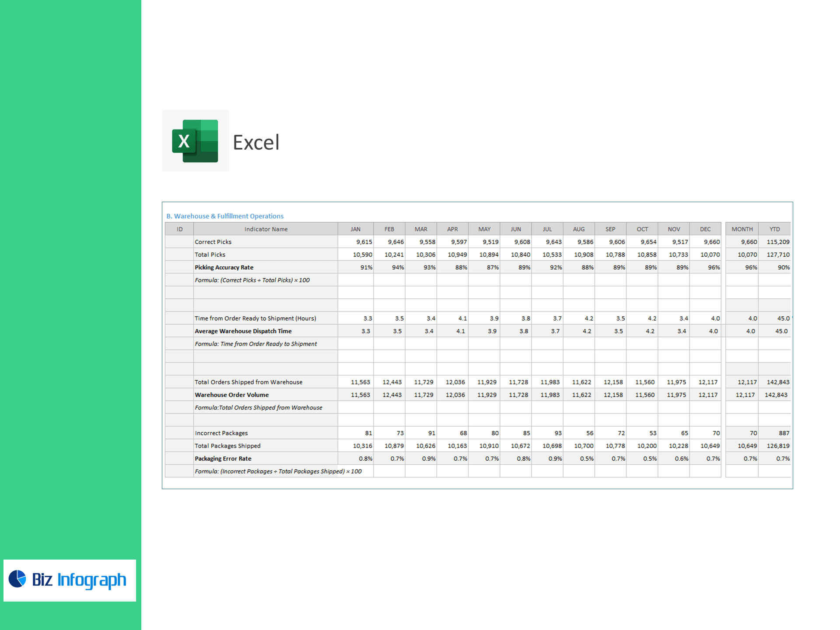Click the Biz Infograph brand text
The width and height of the screenshot is (840, 630).
click(79, 580)
